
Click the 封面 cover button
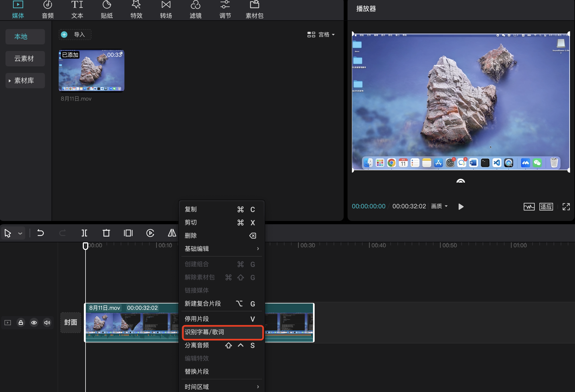[71, 322]
